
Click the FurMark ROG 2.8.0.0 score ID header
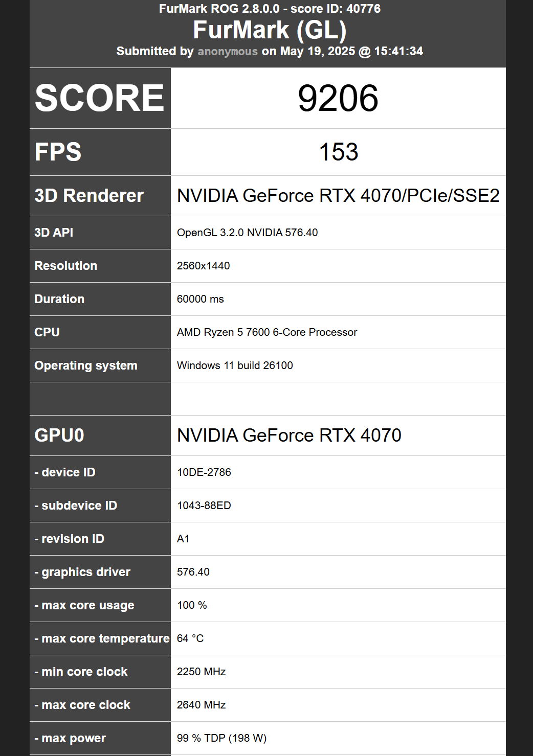coord(270,9)
